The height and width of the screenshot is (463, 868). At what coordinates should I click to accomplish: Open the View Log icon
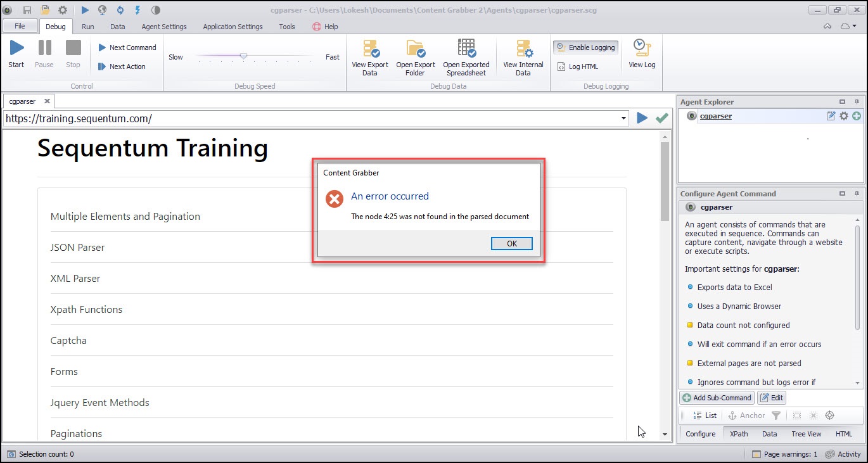[x=642, y=48]
